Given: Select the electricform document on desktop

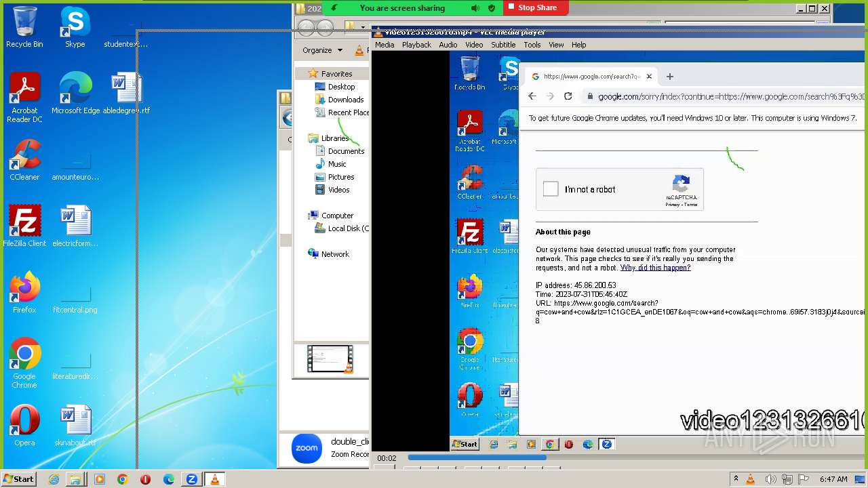Looking at the screenshot, I should coord(75,226).
